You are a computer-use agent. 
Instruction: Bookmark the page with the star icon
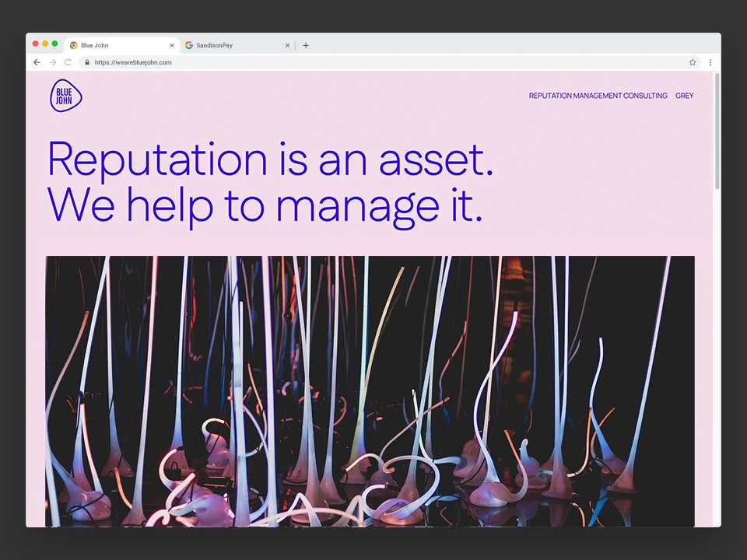click(x=693, y=62)
